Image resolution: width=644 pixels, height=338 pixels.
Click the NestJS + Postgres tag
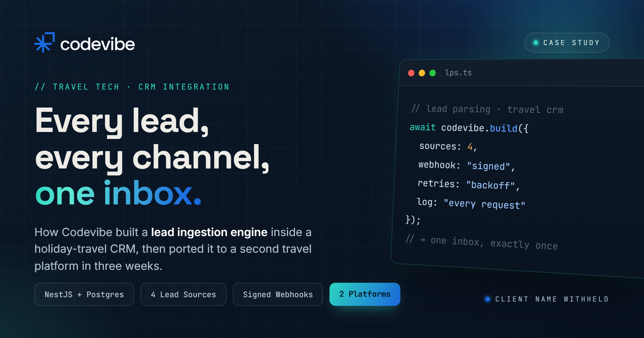pyautogui.click(x=84, y=294)
